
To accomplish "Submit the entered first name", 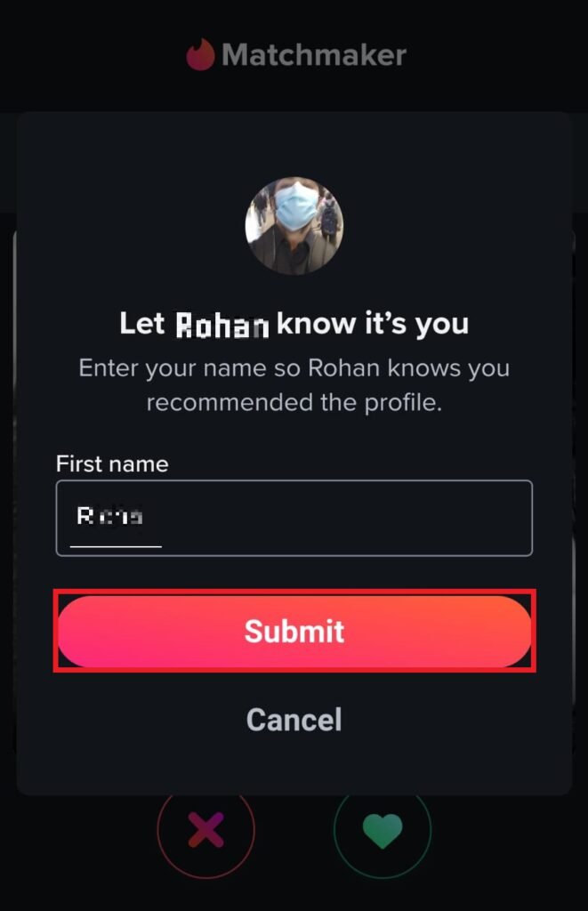I will coord(294,631).
